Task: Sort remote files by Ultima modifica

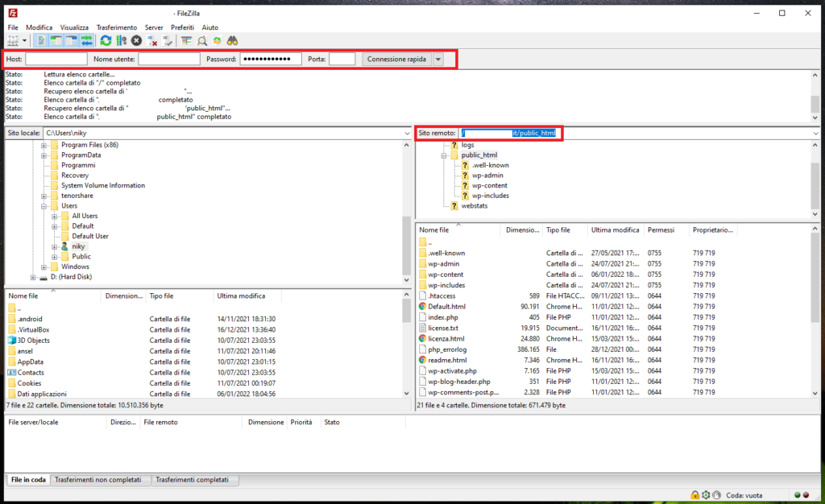Action: (615, 229)
